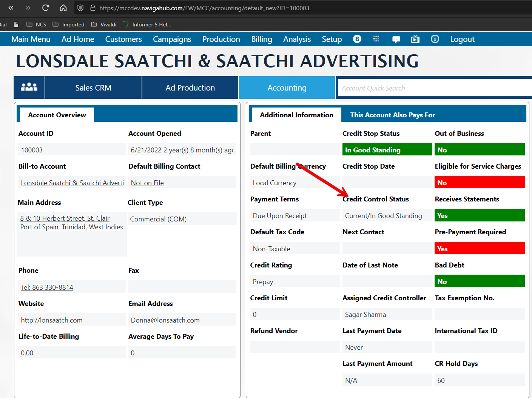Click the In Good Standing status
The height and width of the screenshot is (398, 532).
tap(387, 150)
